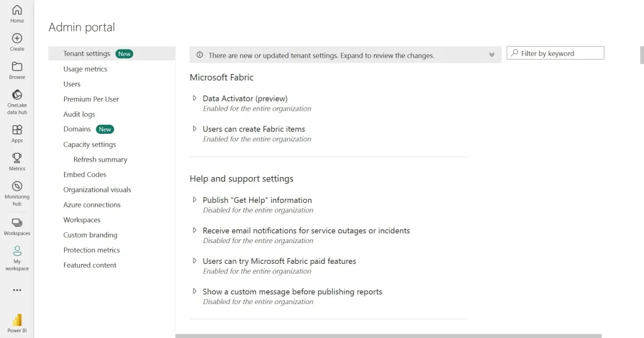Expand Users can create Fabric items
The width and height of the screenshot is (644, 338).
(194, 128)
